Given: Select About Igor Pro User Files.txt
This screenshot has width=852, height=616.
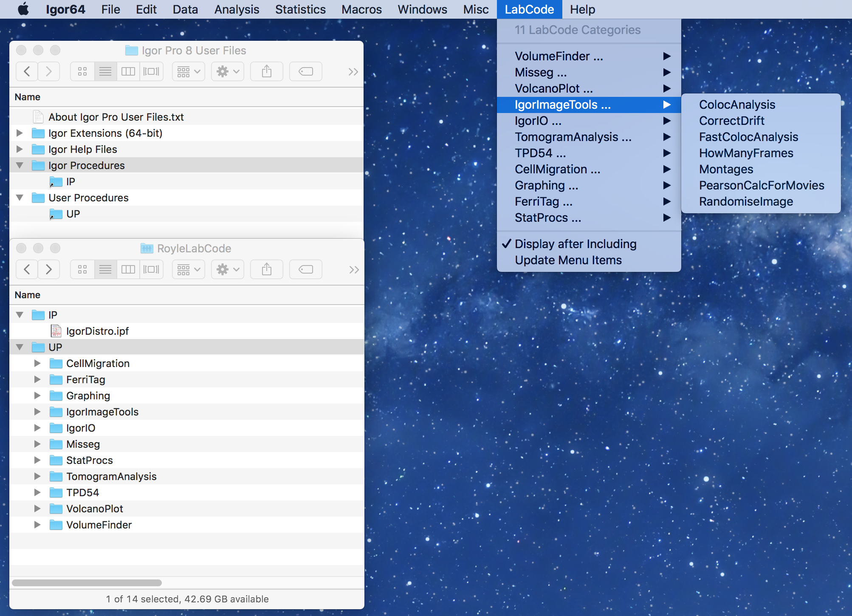Looking at the screenshot, I should [186, 117].
